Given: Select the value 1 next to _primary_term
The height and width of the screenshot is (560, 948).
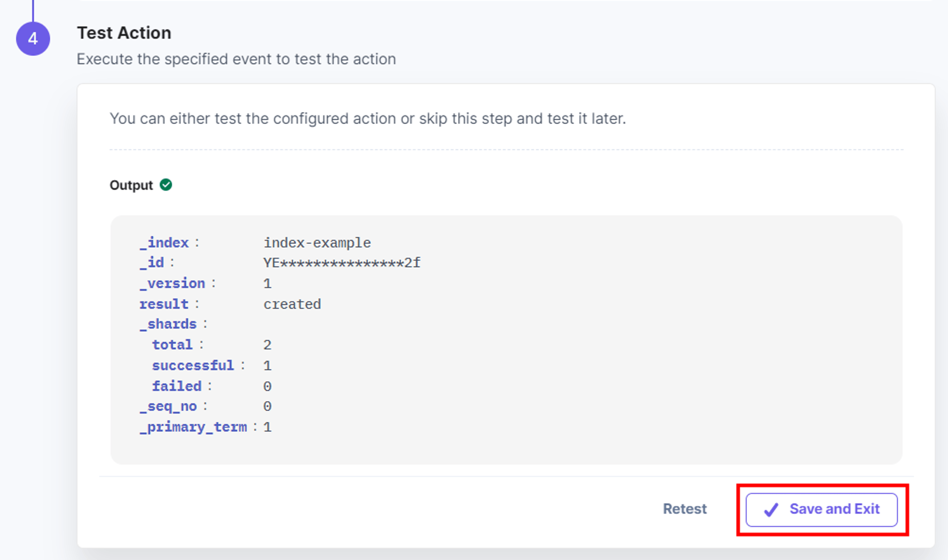Looking at the screenshot, I should click(267, 427).
